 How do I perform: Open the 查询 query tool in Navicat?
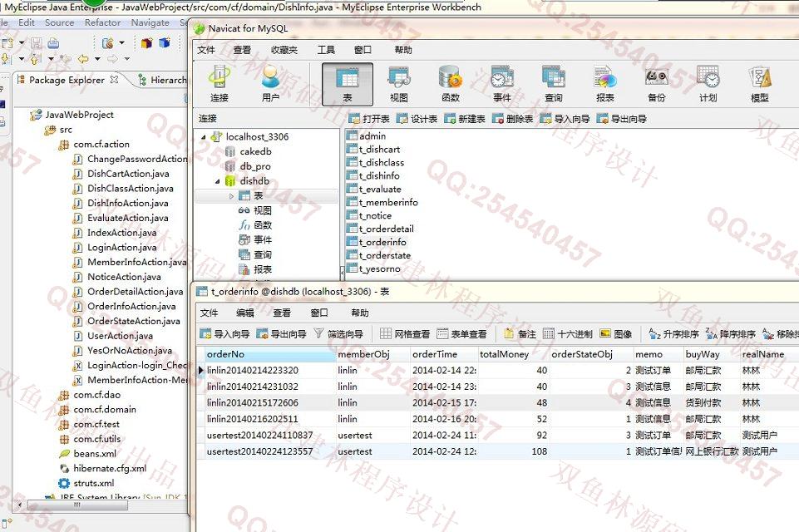(x=554, y=84)
